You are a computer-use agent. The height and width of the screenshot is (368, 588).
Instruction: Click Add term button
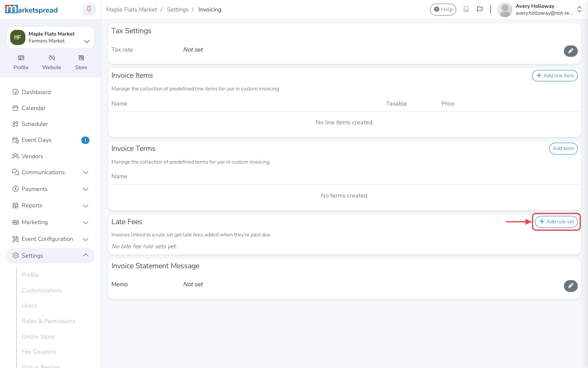pyautogui.click(x=563, y=148)
